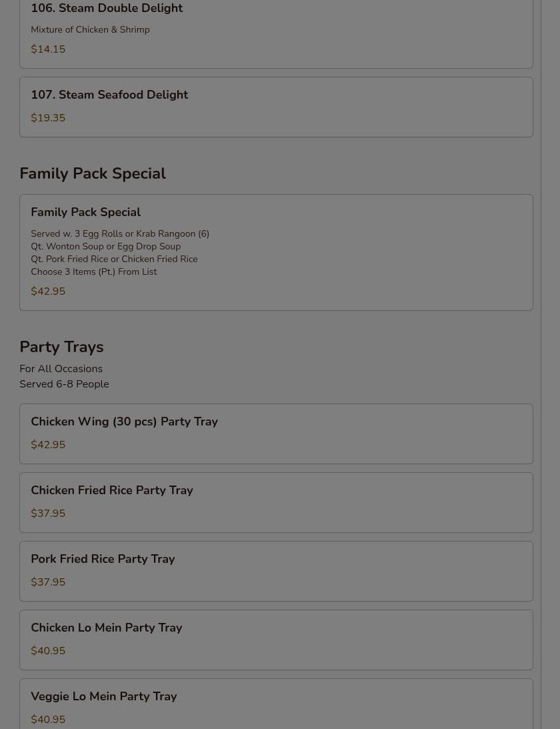560x729 pixels.
Task: Choose Chicken Fried Rice Party Tray
Action: tap(111, 491)
